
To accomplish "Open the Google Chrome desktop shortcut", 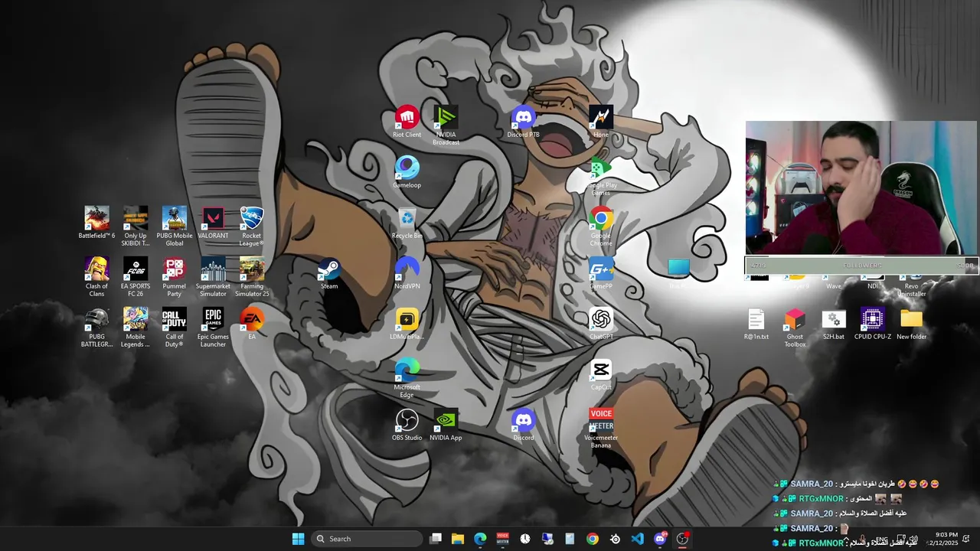I will pos(601,227).
